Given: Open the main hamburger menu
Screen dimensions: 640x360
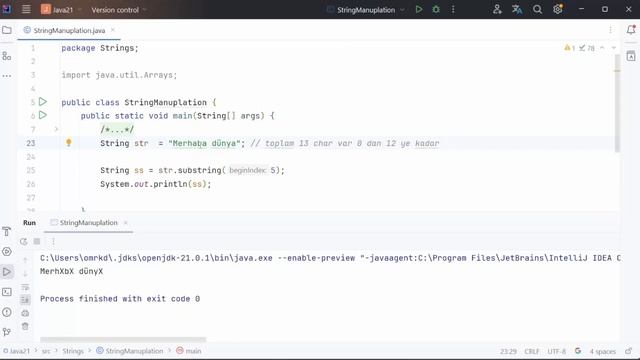Looking at the screenshot, I should coord(26,9).
